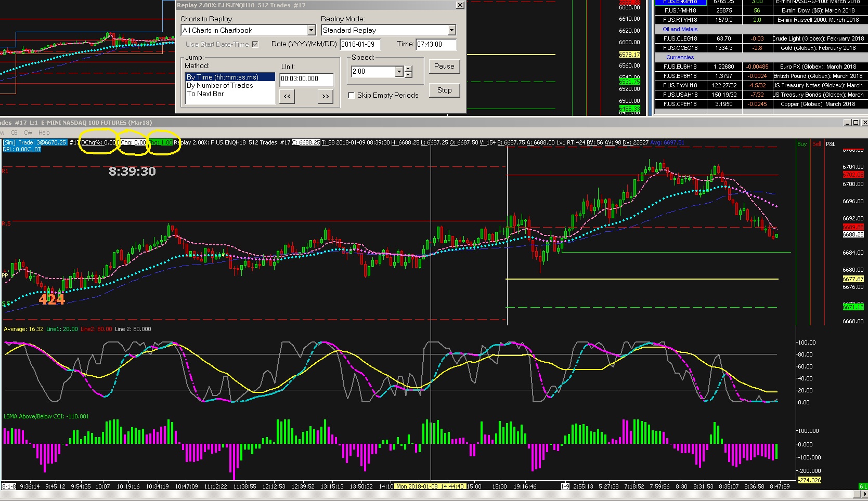The height and width of the screenshot is (501, 868).
Task: Maximize the E-mini NASDAQ chart window
Action: coord(856,123)
